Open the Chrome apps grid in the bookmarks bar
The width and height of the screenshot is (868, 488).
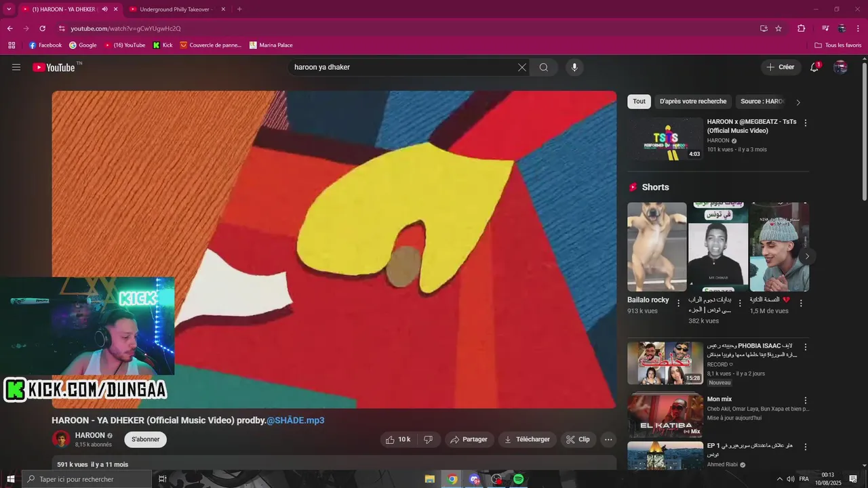click(12, 45)
